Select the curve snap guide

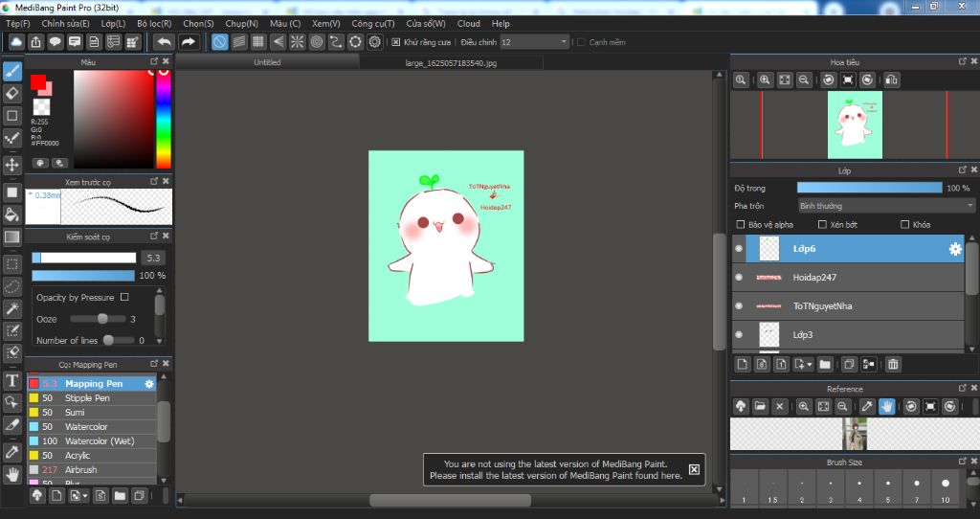tap(336, 42)
